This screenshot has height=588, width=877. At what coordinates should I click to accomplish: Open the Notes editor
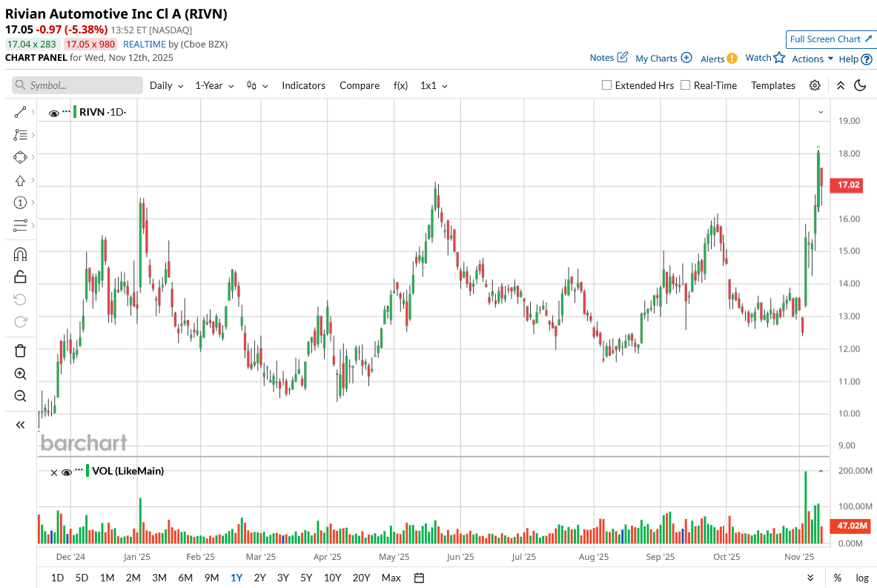click(x=609, y=58)
